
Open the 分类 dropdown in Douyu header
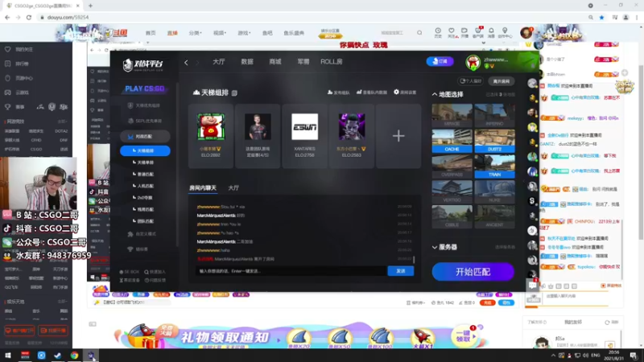195,33
